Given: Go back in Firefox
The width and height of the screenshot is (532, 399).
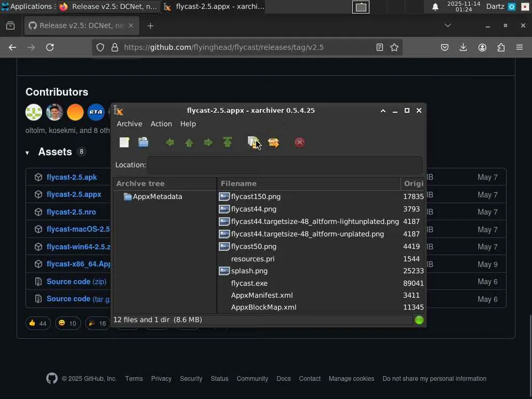Looking at the screenshot, I should click(x=12, y=47).
